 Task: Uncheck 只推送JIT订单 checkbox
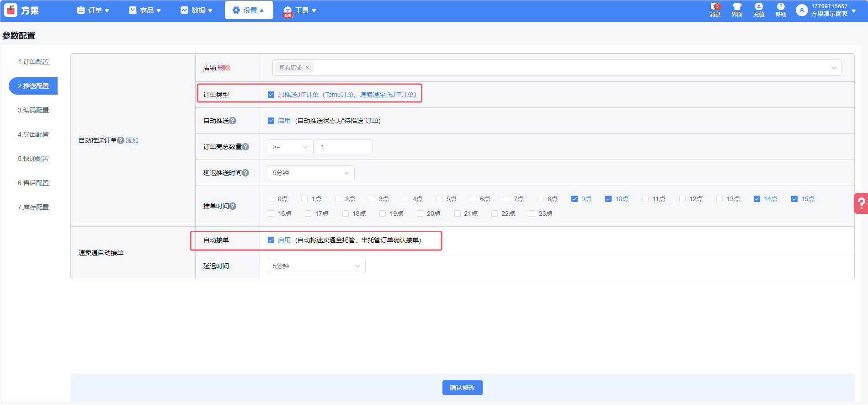271,95
